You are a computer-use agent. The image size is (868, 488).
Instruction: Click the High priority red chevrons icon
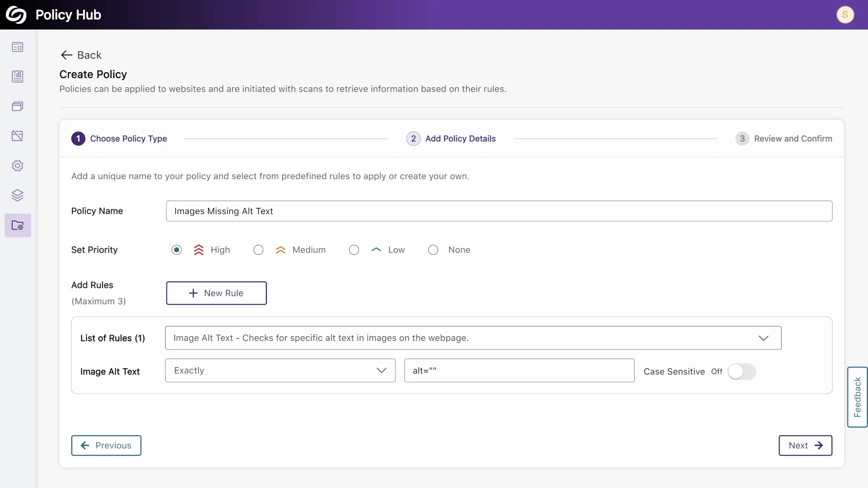point(199,250)
